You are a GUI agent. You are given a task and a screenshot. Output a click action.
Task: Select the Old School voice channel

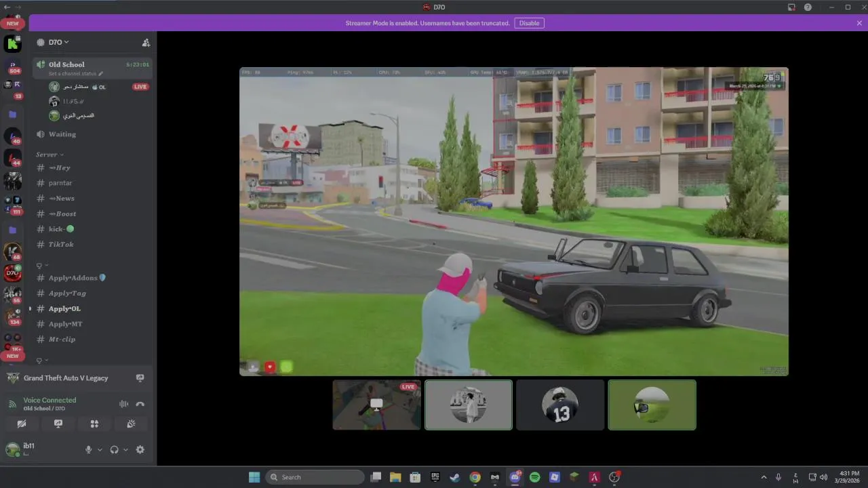point(93,68)
